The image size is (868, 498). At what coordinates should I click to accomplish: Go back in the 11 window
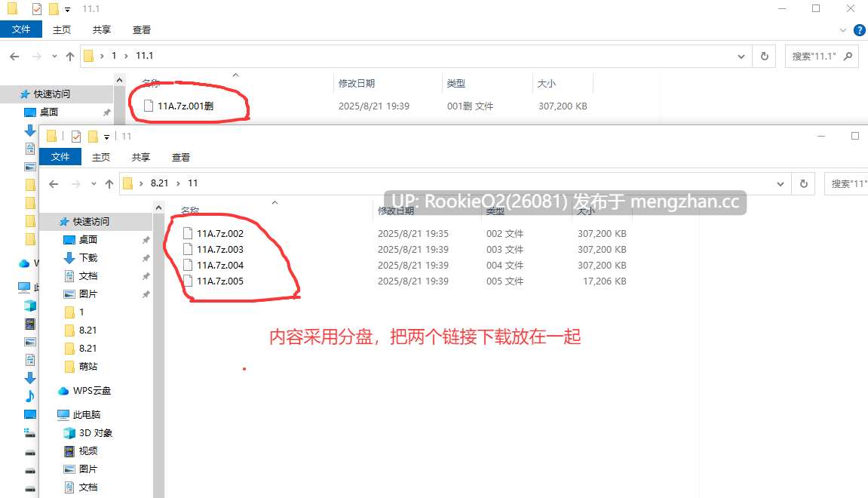54,184
